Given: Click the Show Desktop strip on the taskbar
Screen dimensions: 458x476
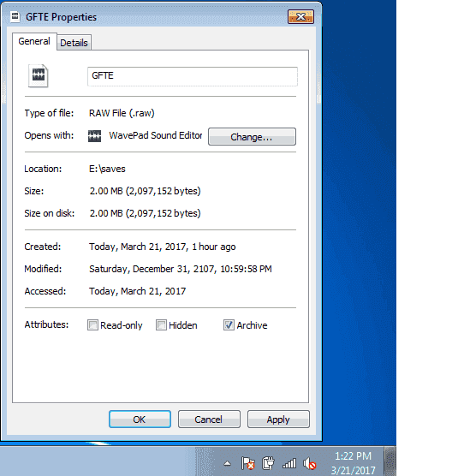Looking at the screenshot, I should pos(390,461).
